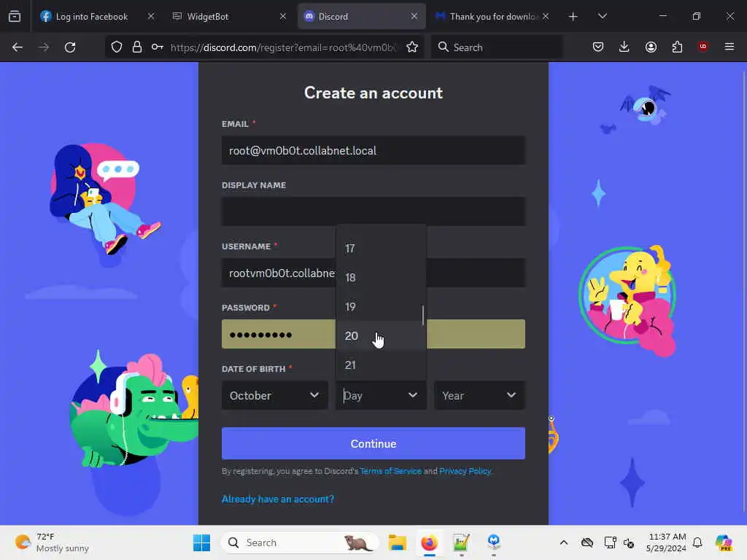Choose day 21 in the dropdown list
Screen dimensions: 747x560
coord(381,365)
